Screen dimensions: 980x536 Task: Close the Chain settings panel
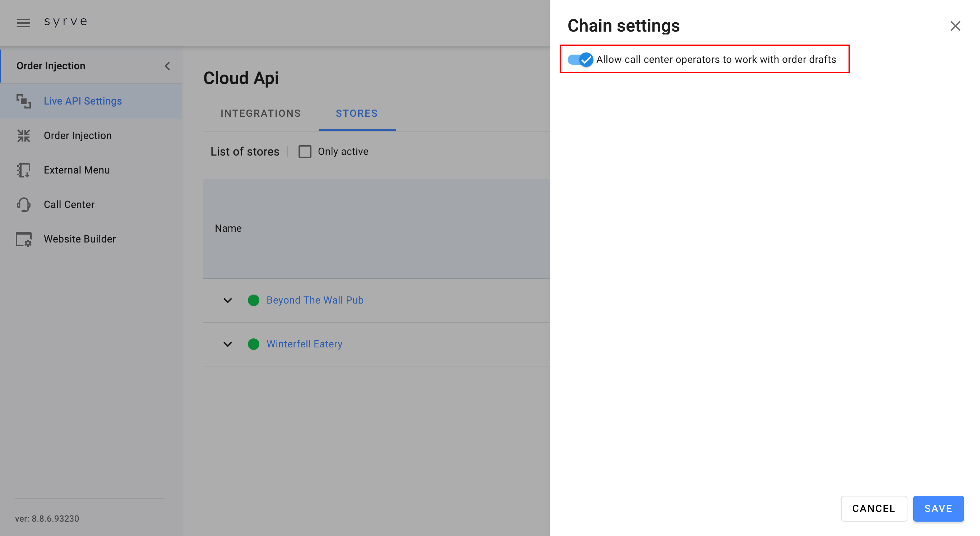955,26
